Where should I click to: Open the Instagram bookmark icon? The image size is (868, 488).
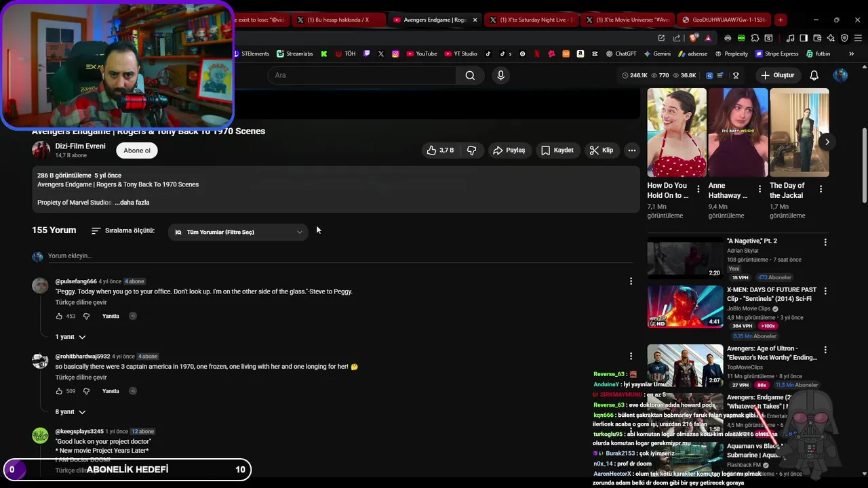click(x=395, y=54)
